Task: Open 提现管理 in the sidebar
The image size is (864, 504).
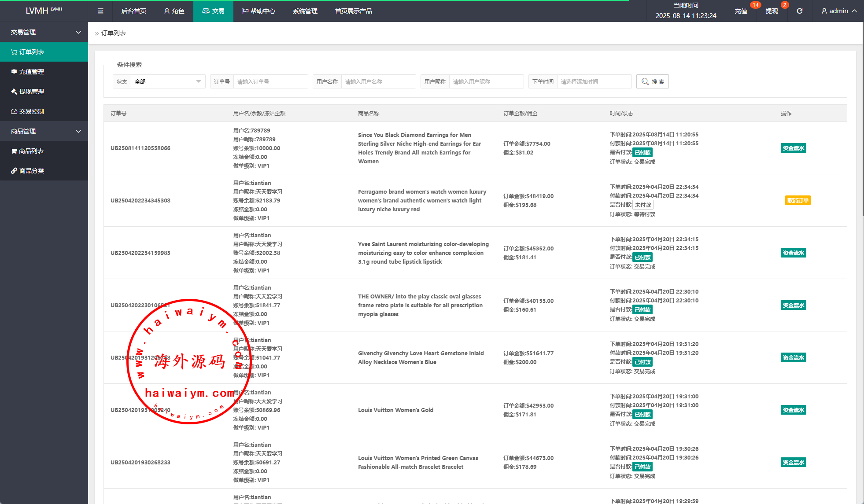Action: pos(31,92)
